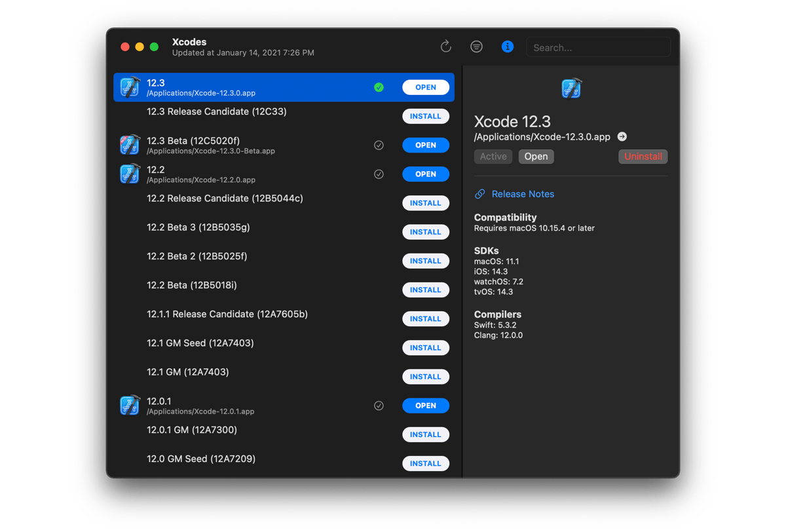This screenshot has width=786, height=532.
Task: Refresh the Xcode versions list
Action: coord(446,47)
